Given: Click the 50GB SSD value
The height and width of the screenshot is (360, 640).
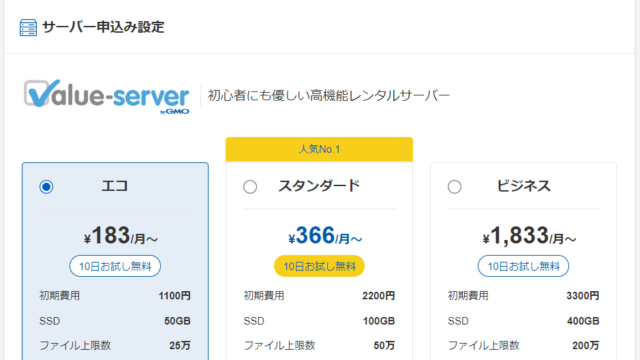Looking at the screenshot, I should [x=178, y=321].
